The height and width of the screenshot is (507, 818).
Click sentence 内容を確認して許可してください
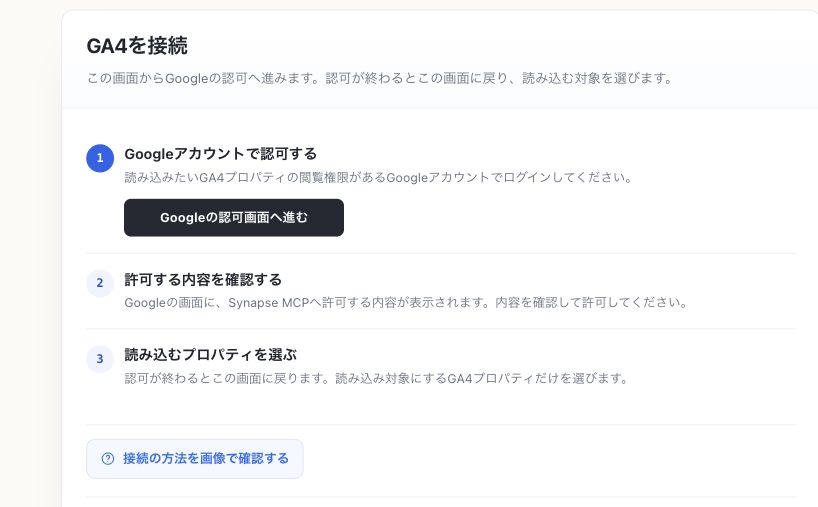pyautogui.click(x=591, y=303)
